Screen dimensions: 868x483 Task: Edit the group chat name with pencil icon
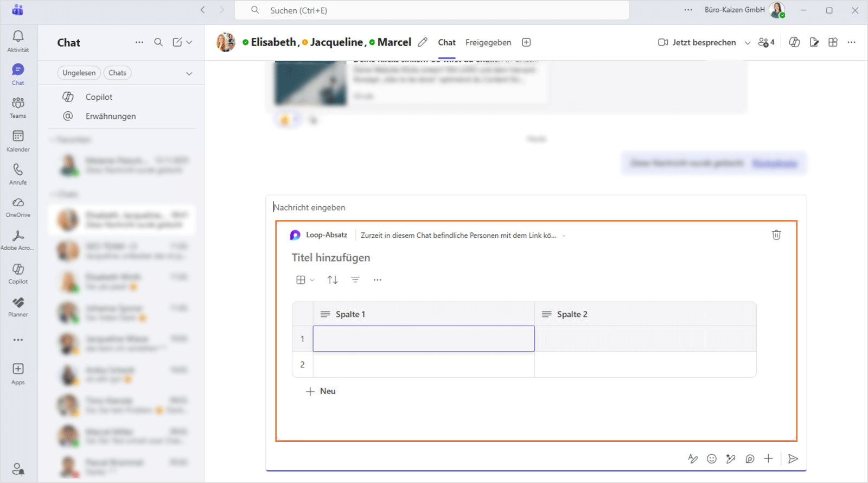point(423,42)
